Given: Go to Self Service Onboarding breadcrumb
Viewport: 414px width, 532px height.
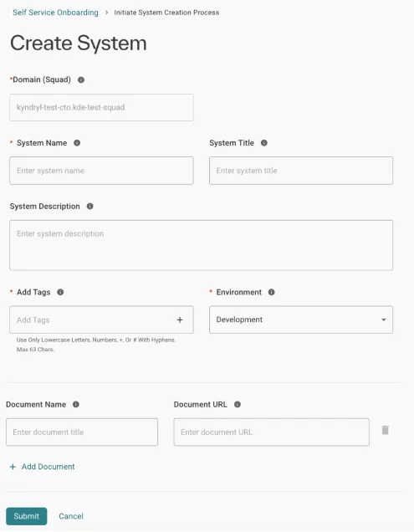Looking at the screenshot, I should (x=55, y=13).
